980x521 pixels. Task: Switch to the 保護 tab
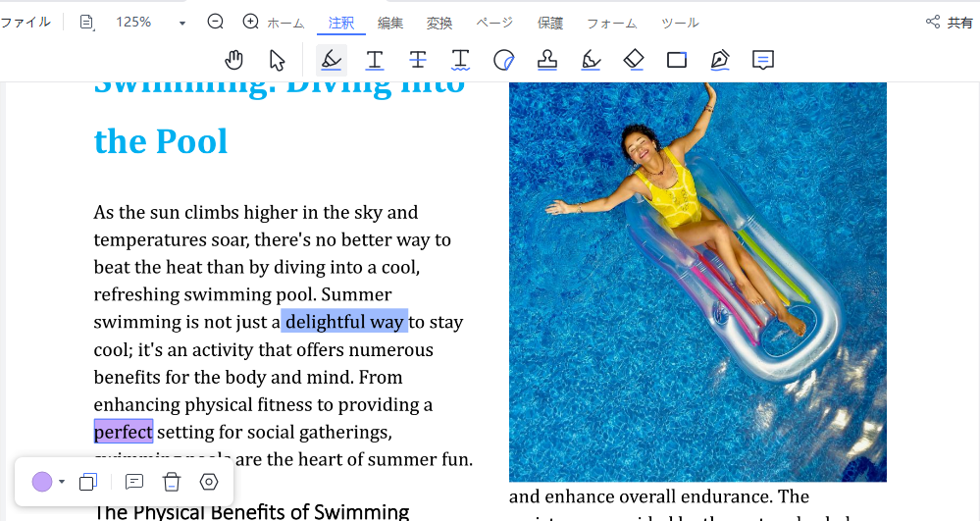pos(550,23)
